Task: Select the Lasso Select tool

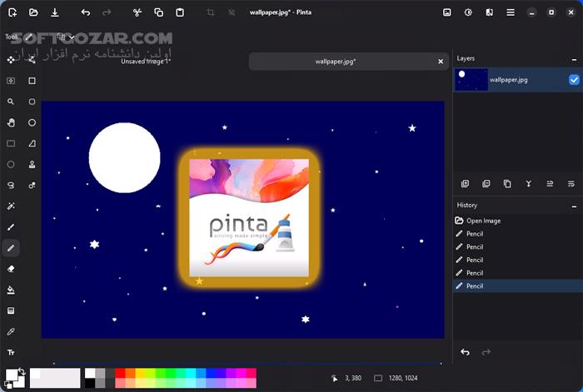Action: tap(11, 185)
